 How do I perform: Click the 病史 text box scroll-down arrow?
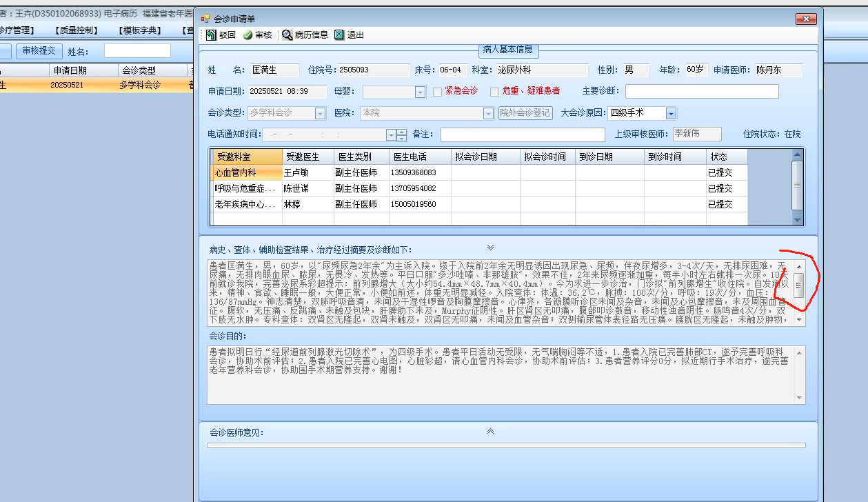(x=799, y=320)
